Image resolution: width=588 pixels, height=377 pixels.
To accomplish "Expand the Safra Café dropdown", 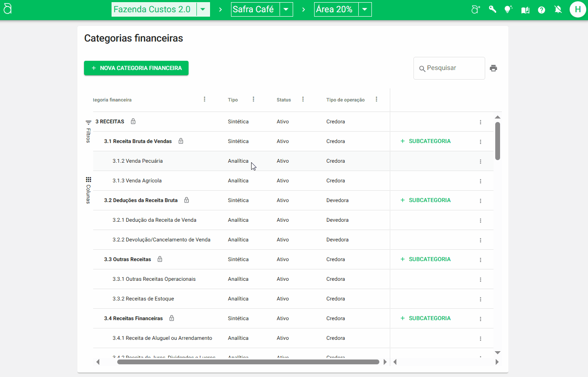I will [x=286, y=10].
